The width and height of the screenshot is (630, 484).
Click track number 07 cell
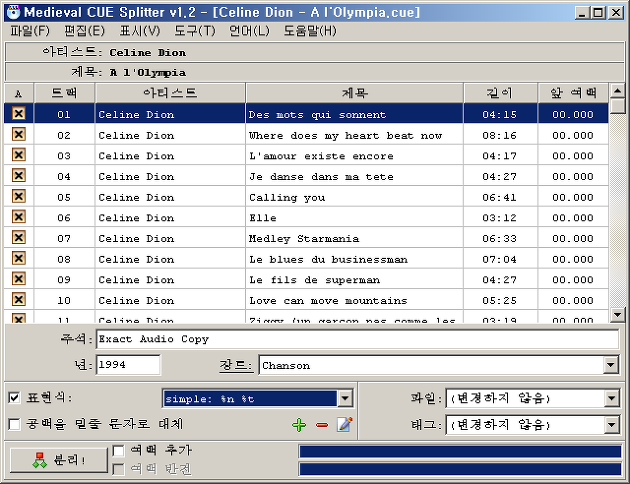[x=64, y=239]
